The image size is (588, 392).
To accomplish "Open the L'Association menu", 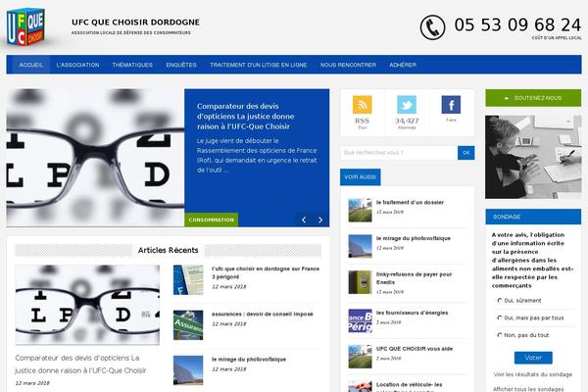I will 77,65.
